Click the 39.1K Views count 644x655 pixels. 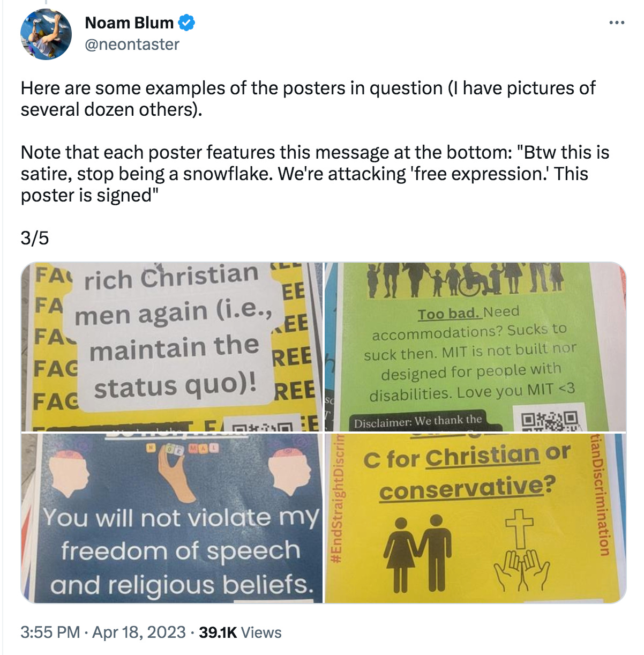tap(240, 632)
